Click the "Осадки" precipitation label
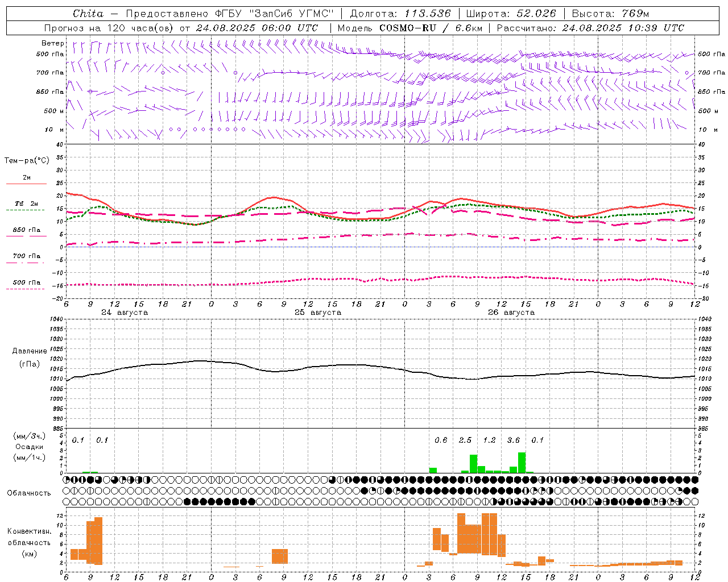The height and width of the screenshot is (582, 728). click(29, 447)
